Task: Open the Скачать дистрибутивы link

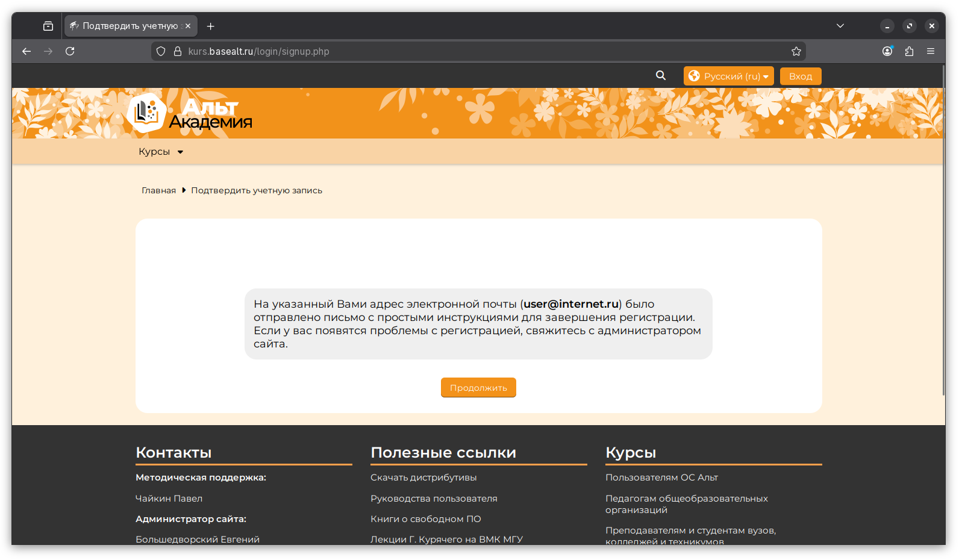Action: pyautogui.click(x=423, y=478)
